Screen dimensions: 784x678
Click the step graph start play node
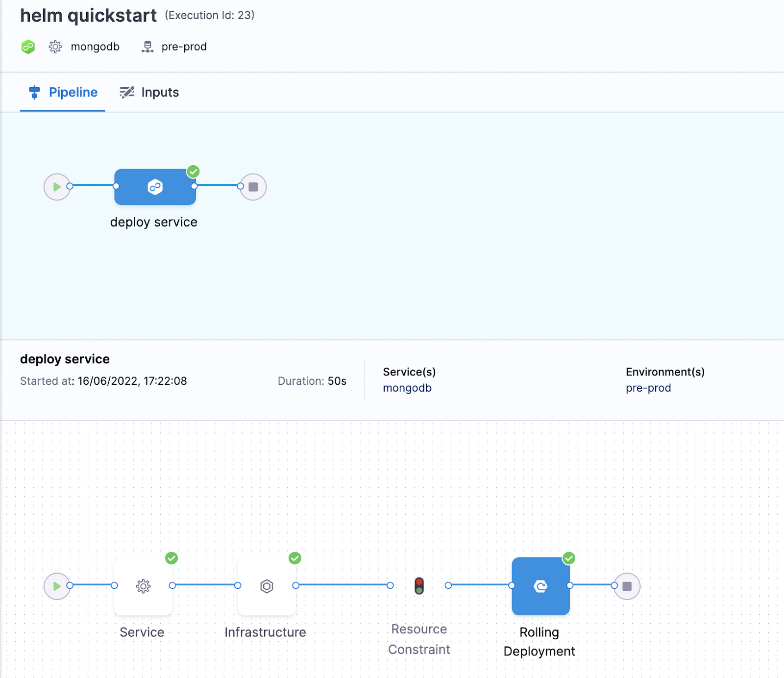[x=57, y=586]
